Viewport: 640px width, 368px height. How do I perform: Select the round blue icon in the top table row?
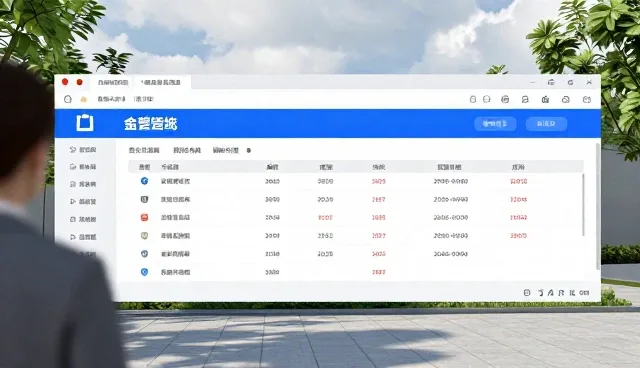144,181
